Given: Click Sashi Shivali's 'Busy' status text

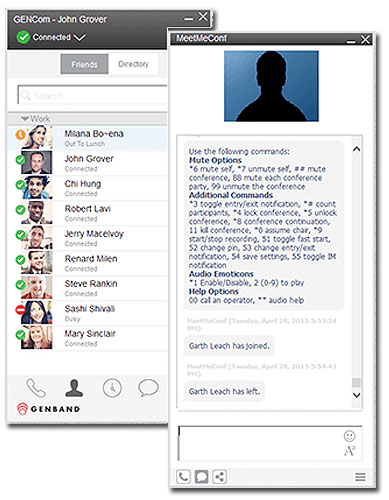Looking at the screenshot, I should pos(72,319).
